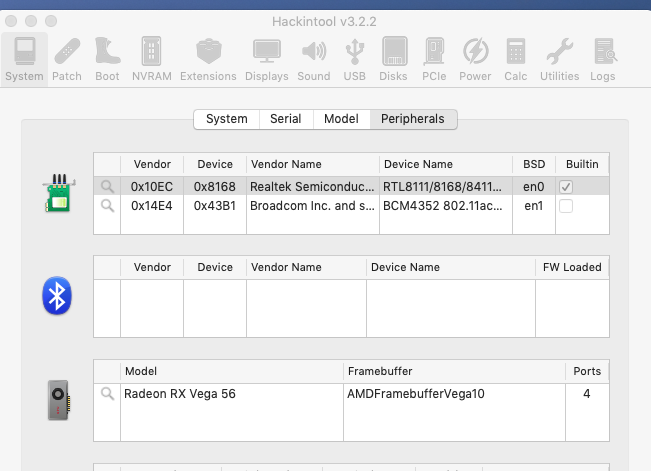Click the network card icon
This screenshot has width=651, height=471.
tap(59, 193)
